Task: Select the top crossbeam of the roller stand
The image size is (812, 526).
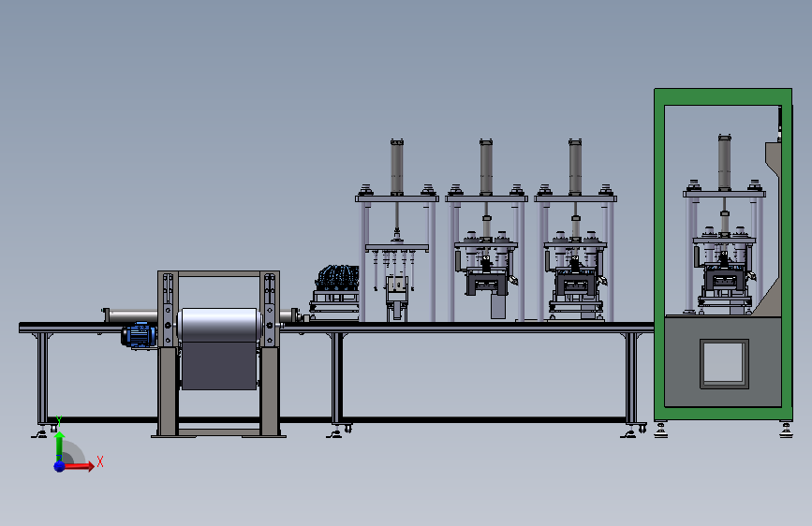Action: tap(219, 274)
